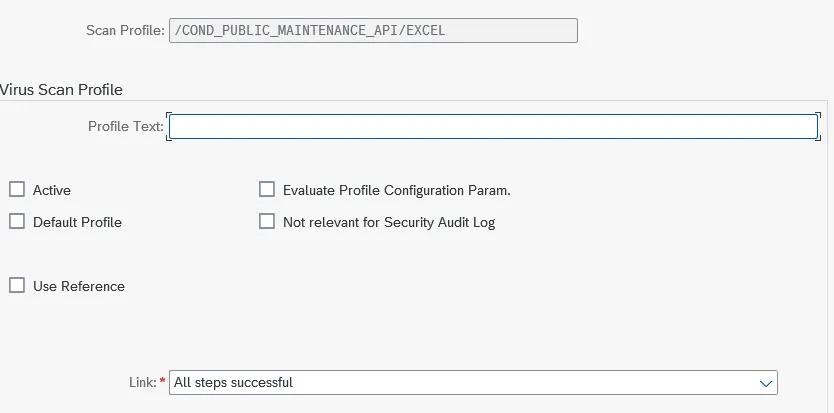This screenshot has width=834, height=413.
Task: Click the Virus Scan Profile group heading
Action: [x=62, y=90]
